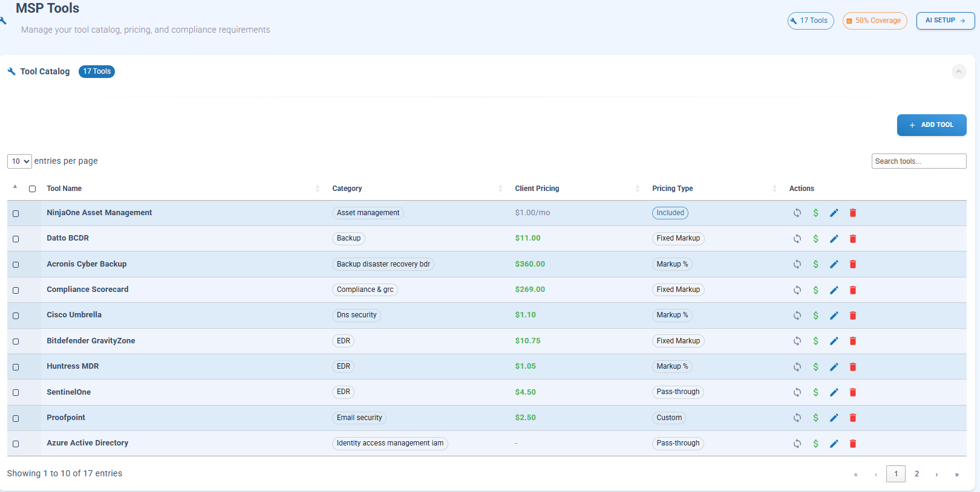Delete Acronis Cyber Backup trash icon
Screen dimensions: 980x492
click(853, 264)
